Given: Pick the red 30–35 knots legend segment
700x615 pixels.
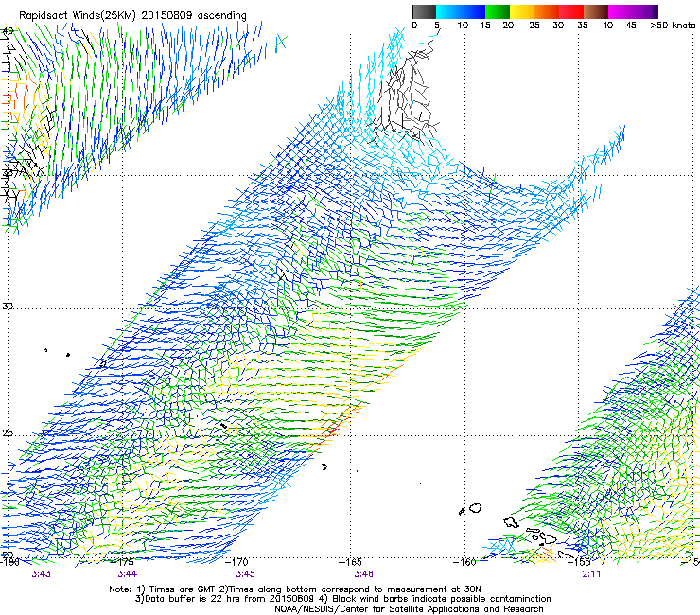Looking at the screenshot, I should [x=571, y=11].
